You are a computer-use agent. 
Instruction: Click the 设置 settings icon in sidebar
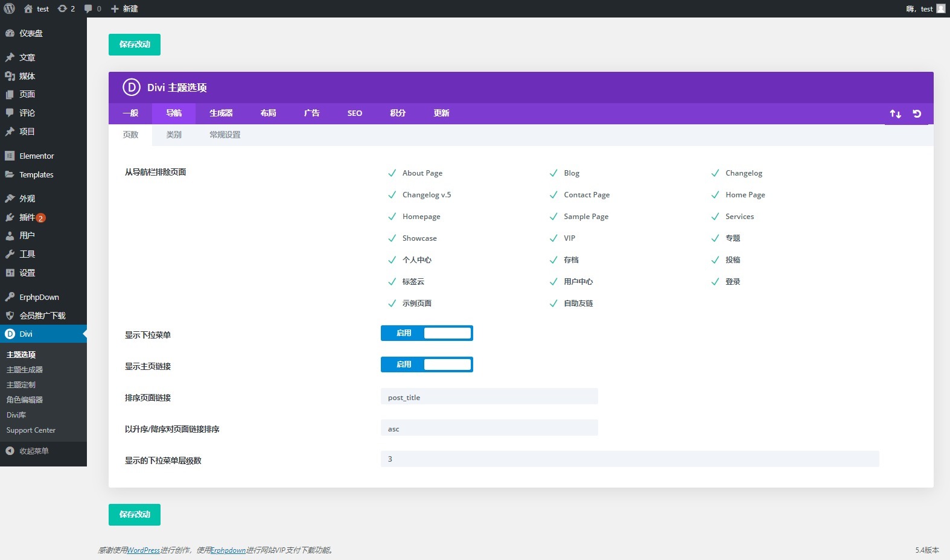tap(10, 273)
